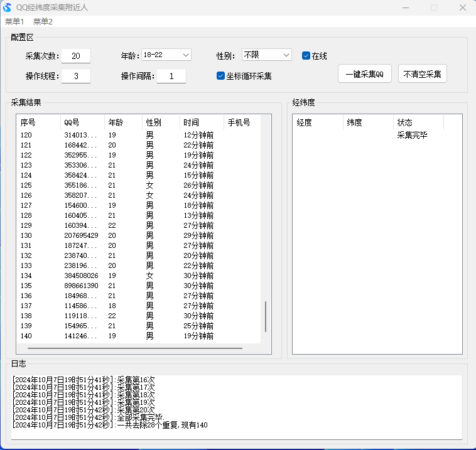Open 菜单2 in the menu bar
The width and height of the screenshot is (476, 450).
pyautogui.click(x=43, y=21)
